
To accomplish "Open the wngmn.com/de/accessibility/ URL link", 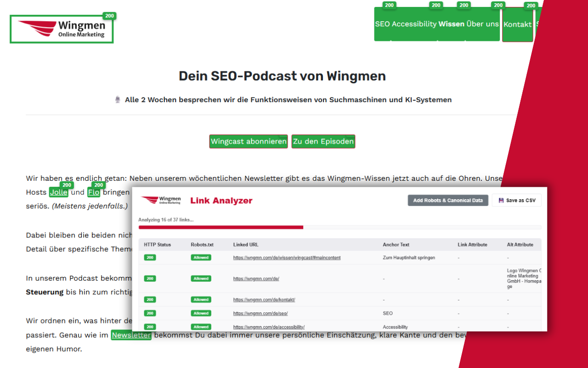I will [269, 327].
